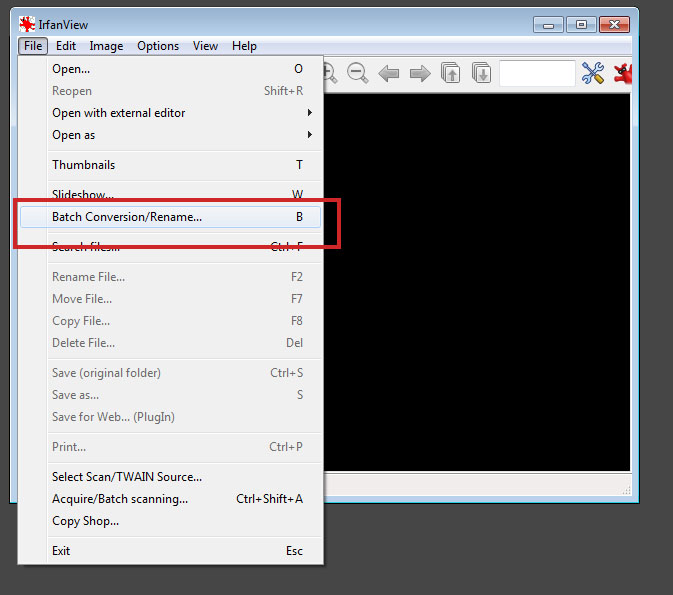Open the Help menu
This screenshot has width=673, height=595.
pyautogui.click(x=244, y=46)
